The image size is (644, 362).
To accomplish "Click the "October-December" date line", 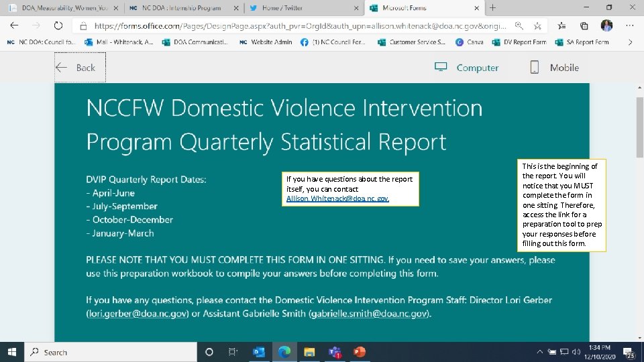I will pyautogui.click(x=129, y=220).
